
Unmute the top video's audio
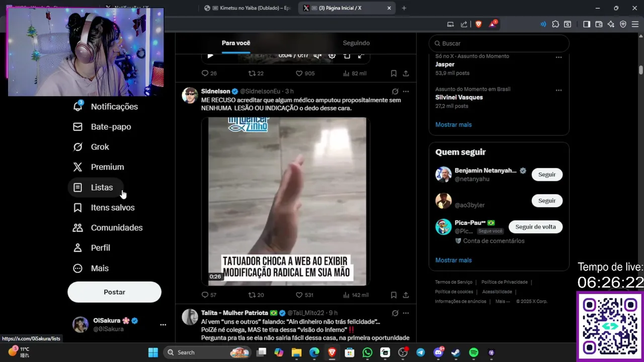[317, 56]
